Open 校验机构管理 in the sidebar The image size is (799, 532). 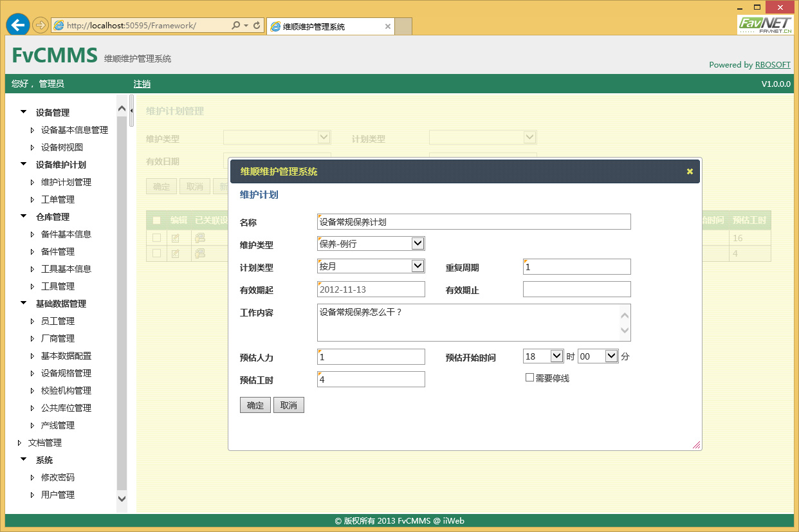coord(66,390)
